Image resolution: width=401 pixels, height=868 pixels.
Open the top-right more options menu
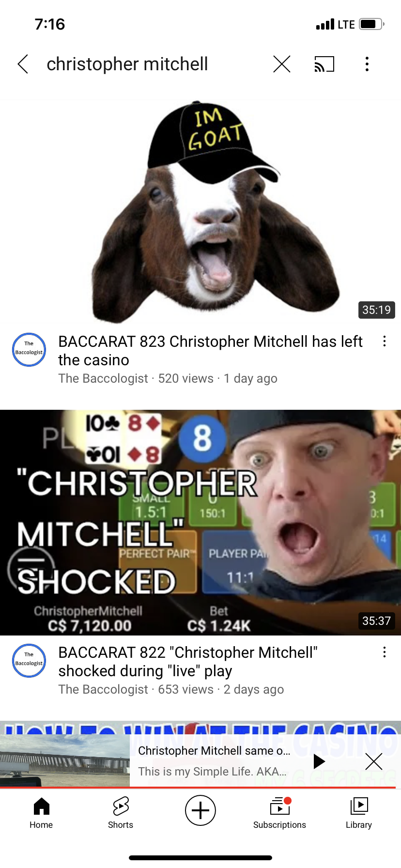367,64
